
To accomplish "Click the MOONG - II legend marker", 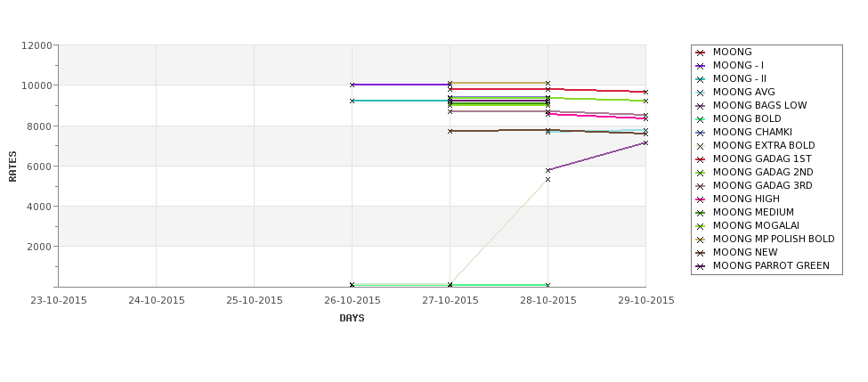I will (701, 79).
